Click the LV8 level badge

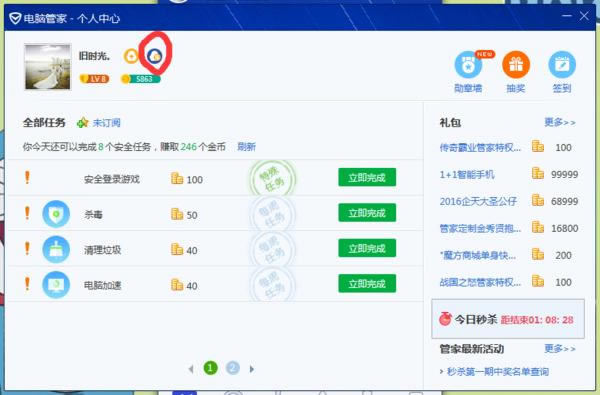pos(94,79)
